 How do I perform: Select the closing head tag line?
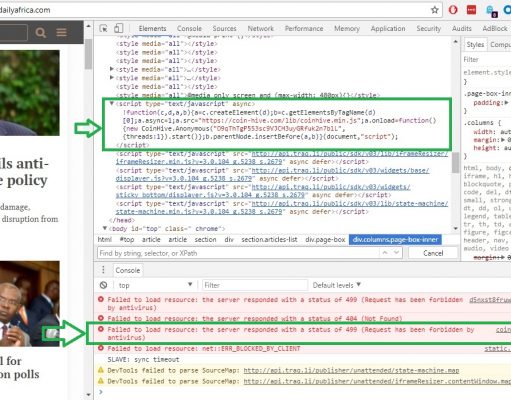[122, 220]
